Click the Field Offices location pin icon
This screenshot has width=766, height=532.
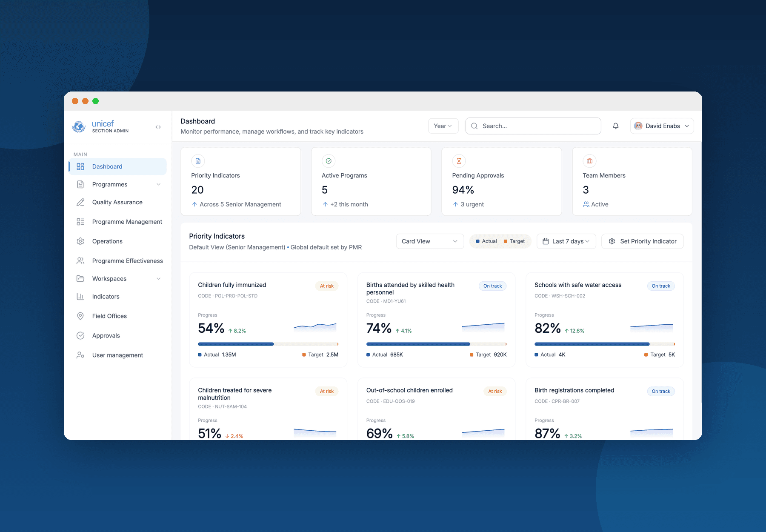80,316
